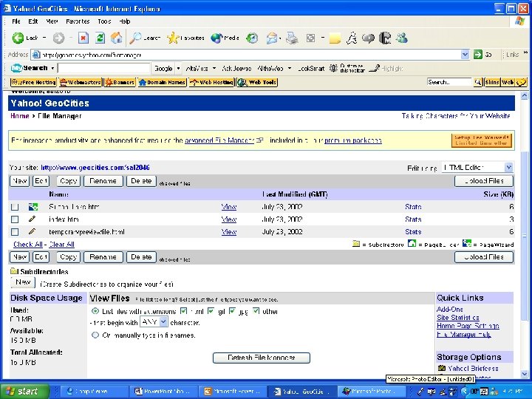Select the manually type in filenames radio

coord(95,335)
